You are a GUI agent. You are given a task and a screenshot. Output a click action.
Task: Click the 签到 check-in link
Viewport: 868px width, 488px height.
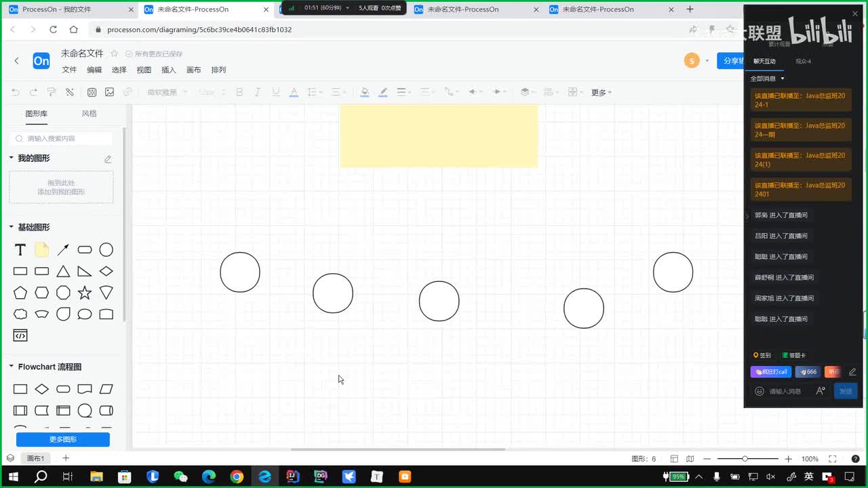coord(762,355)
